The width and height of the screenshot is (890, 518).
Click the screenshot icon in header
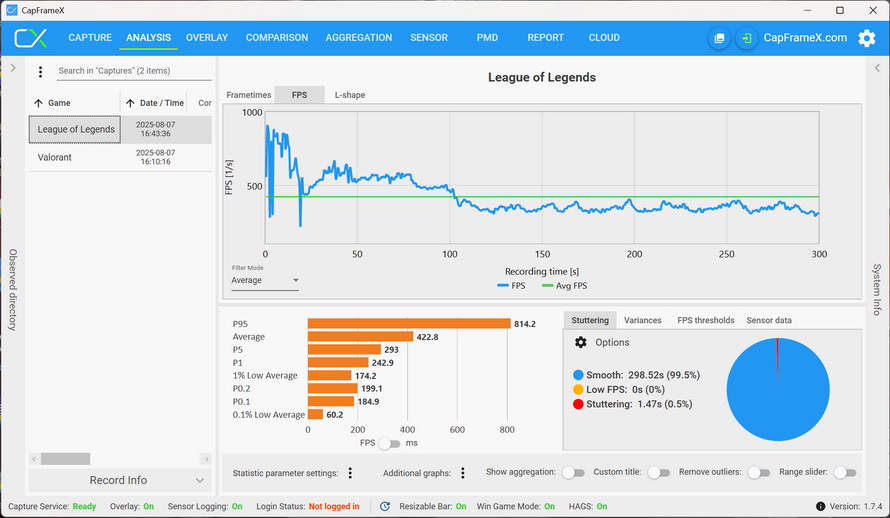pyautogui.click(x=719, y=38)
